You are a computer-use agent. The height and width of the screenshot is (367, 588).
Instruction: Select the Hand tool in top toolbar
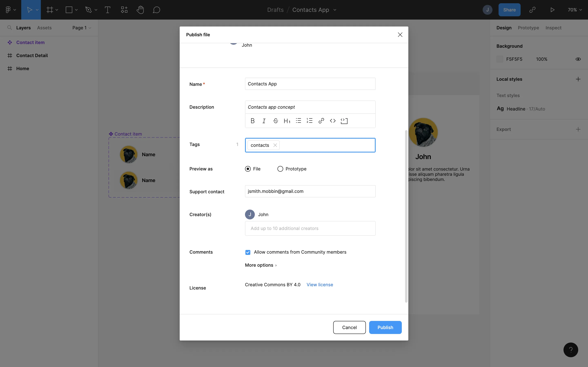(x=140, y=10)
